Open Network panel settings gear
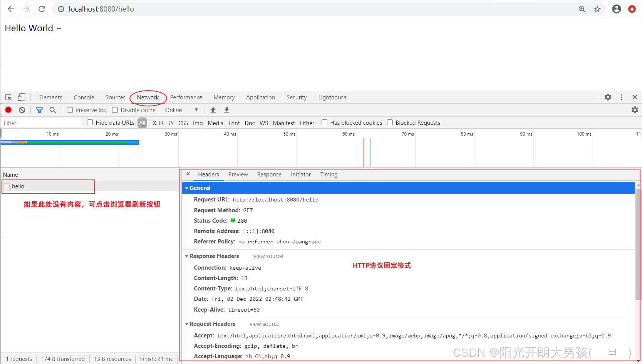 coord(635,110)
